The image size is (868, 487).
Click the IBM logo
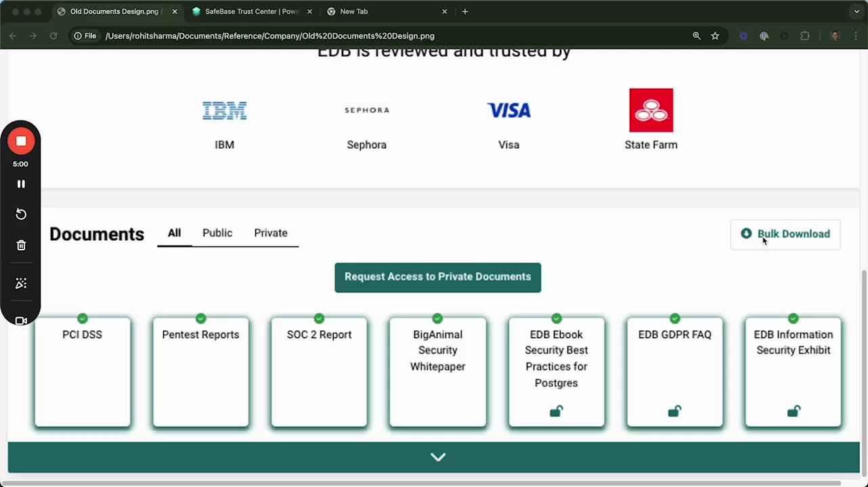click(x=225, y=110)
